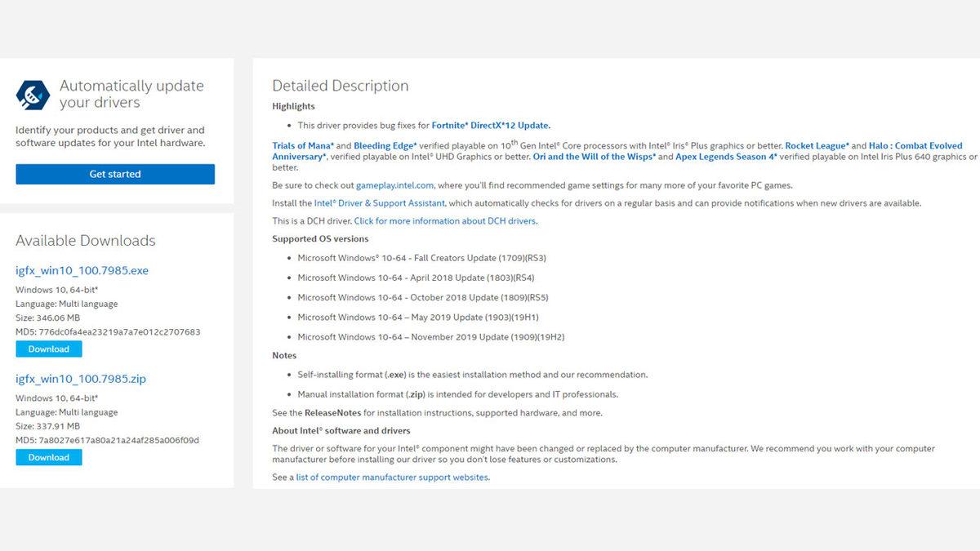View list of computer manufacturer support websites
Screen dimensions: 980x551
[392, 478]
